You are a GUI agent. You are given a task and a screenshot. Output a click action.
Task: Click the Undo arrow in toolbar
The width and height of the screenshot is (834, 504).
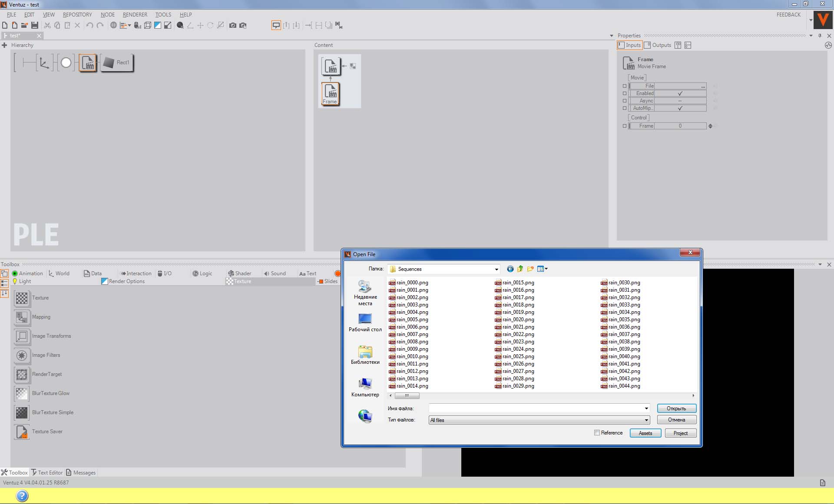[89, 25]
